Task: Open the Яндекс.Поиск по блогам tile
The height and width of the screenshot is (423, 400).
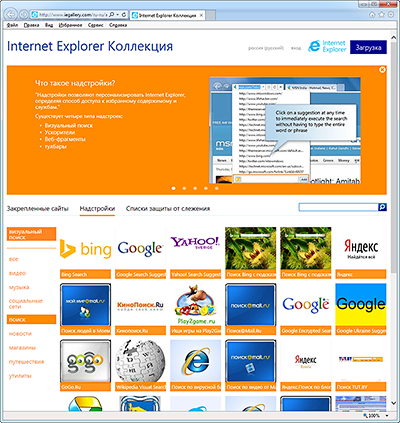Action: point(306,365)
